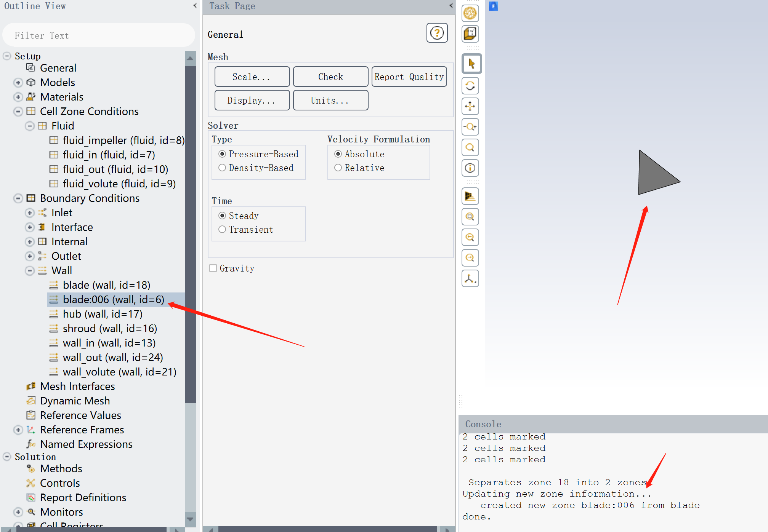Select Density-Based solver type
The image size is (768, 532).
(222, 168)
